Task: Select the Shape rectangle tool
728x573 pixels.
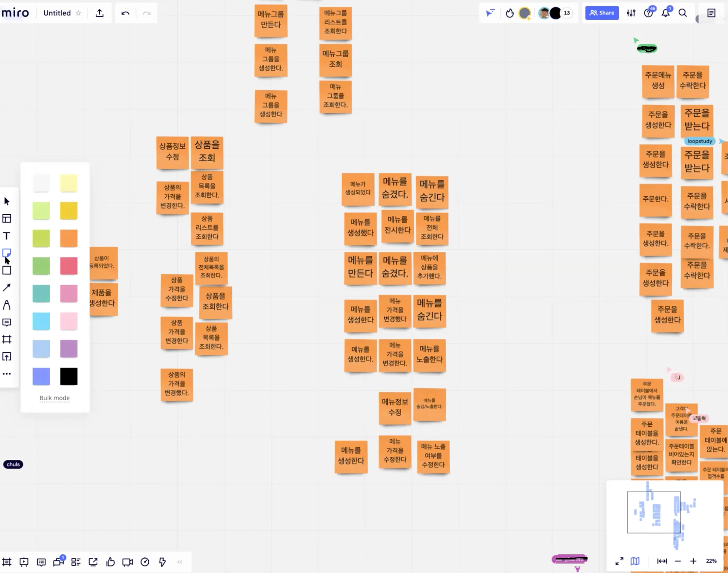Action: click(x=6, y=270)
